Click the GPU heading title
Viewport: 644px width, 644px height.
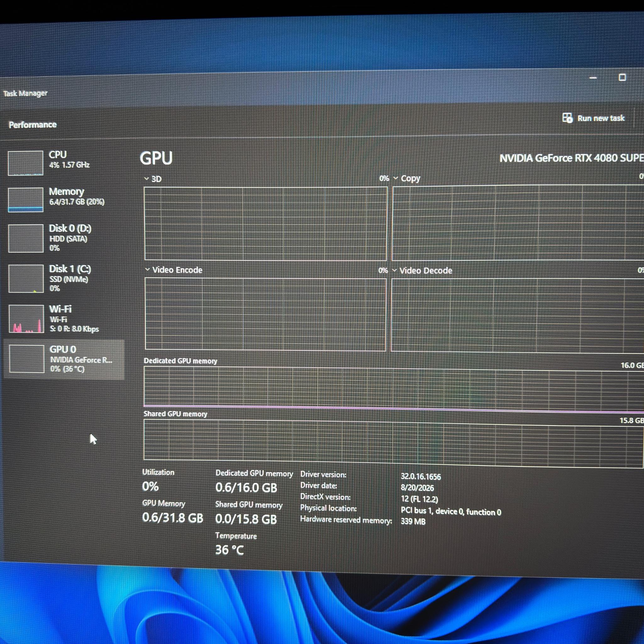(156, 158)
